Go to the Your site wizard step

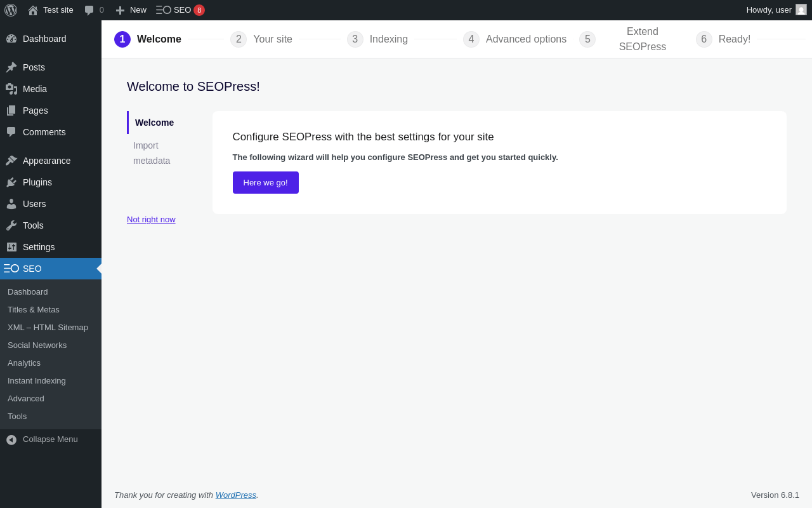[273, 39]
